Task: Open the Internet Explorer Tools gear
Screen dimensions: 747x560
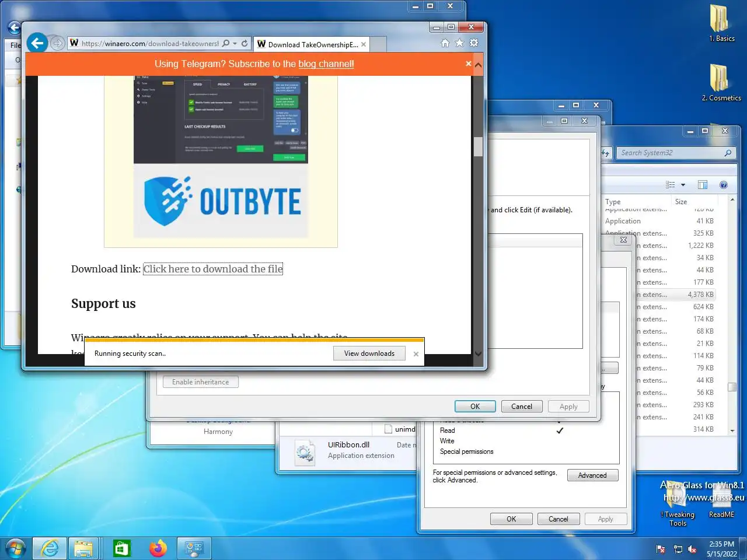Action: (x=474, y=43)
